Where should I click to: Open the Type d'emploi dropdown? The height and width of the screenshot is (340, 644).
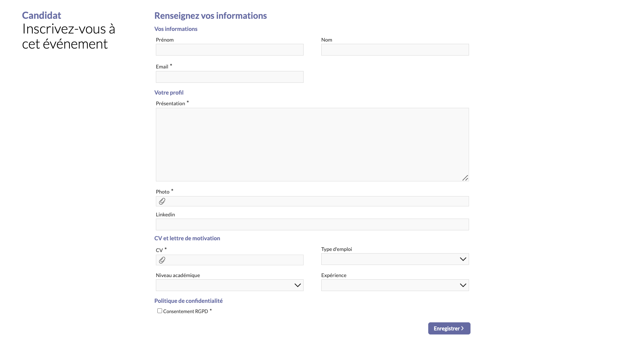click(x=390, y=259)
